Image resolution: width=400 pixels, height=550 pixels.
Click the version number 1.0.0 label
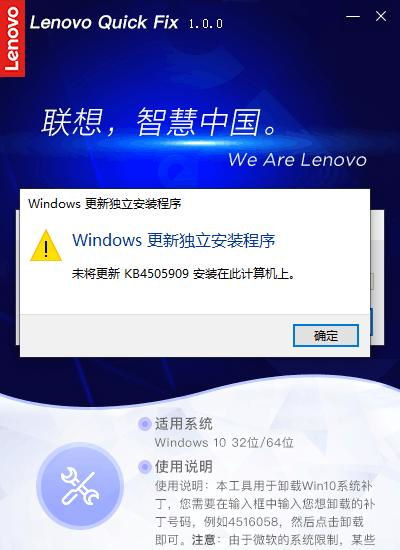pyautogui.click(x=206, y=24)
